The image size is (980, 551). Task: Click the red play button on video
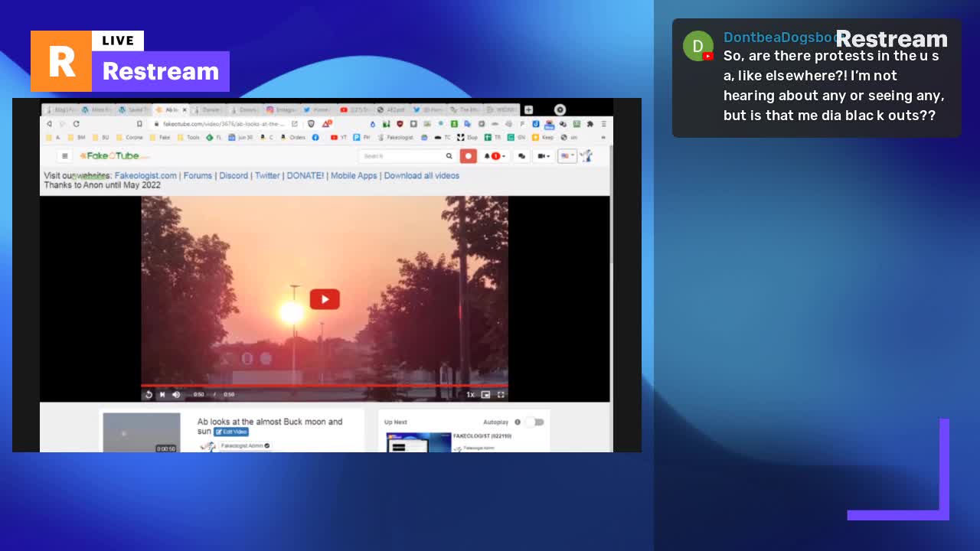[x=325, y=299]
